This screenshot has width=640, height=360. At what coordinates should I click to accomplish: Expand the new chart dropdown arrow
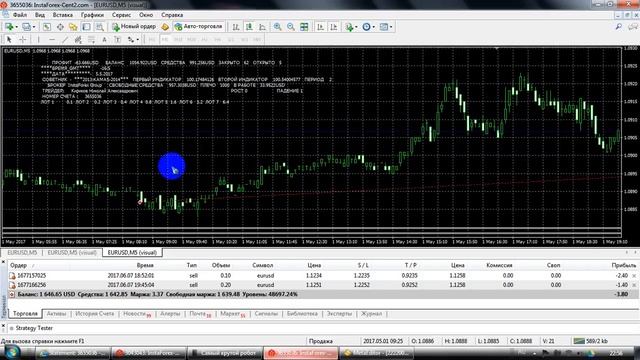(x=16, y=27)
